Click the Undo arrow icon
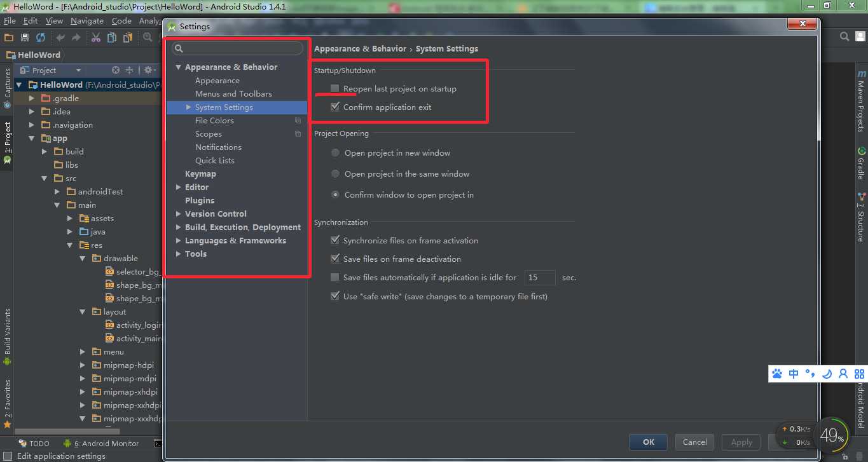The image size is (868, 462). pos(61,37)
